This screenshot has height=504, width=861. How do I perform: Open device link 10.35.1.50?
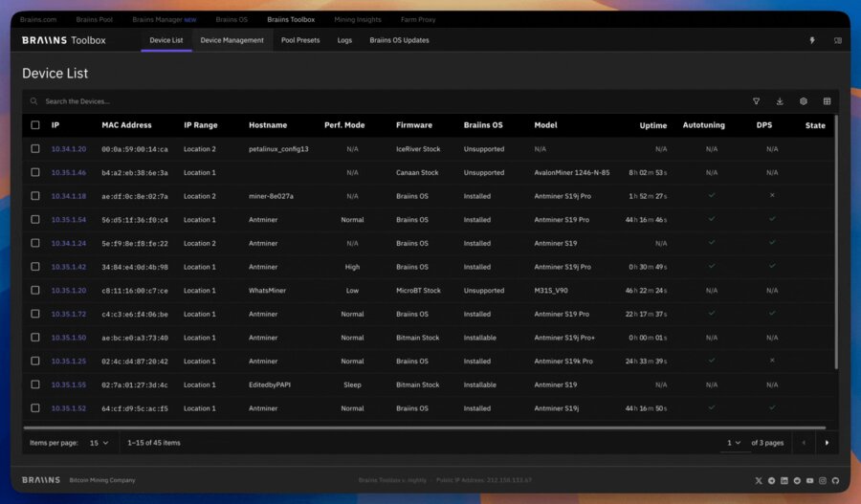point(69,338)
